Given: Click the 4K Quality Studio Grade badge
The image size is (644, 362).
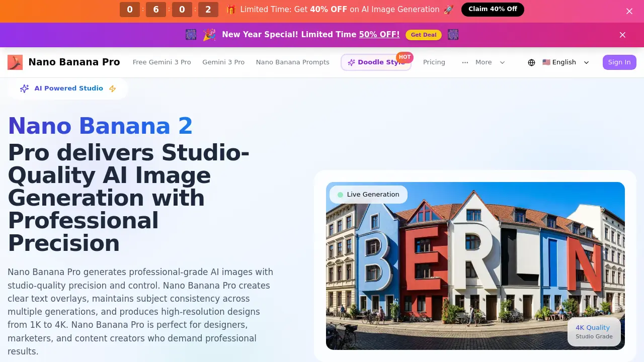Looking at the screenshot, I should point(594,332).
